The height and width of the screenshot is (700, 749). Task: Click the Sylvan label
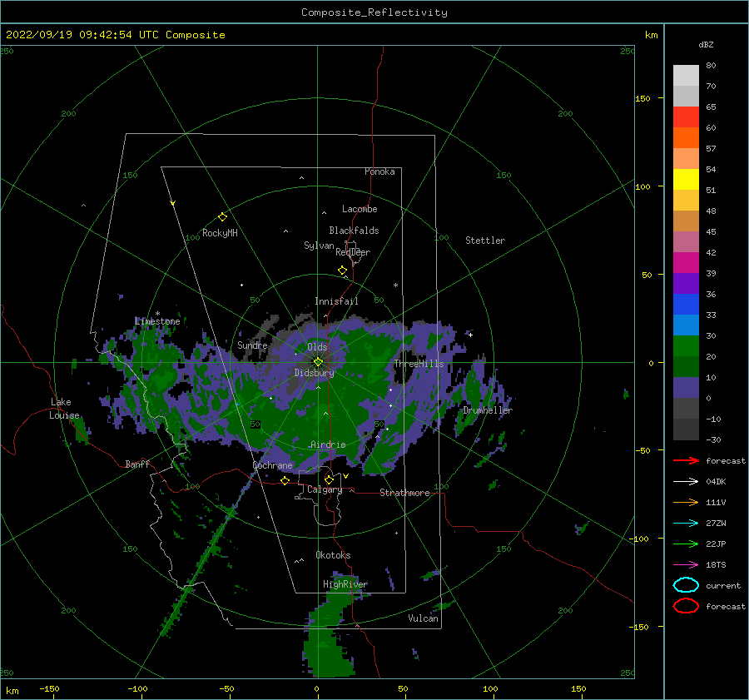pyautogui.click(x=319, y=246)
